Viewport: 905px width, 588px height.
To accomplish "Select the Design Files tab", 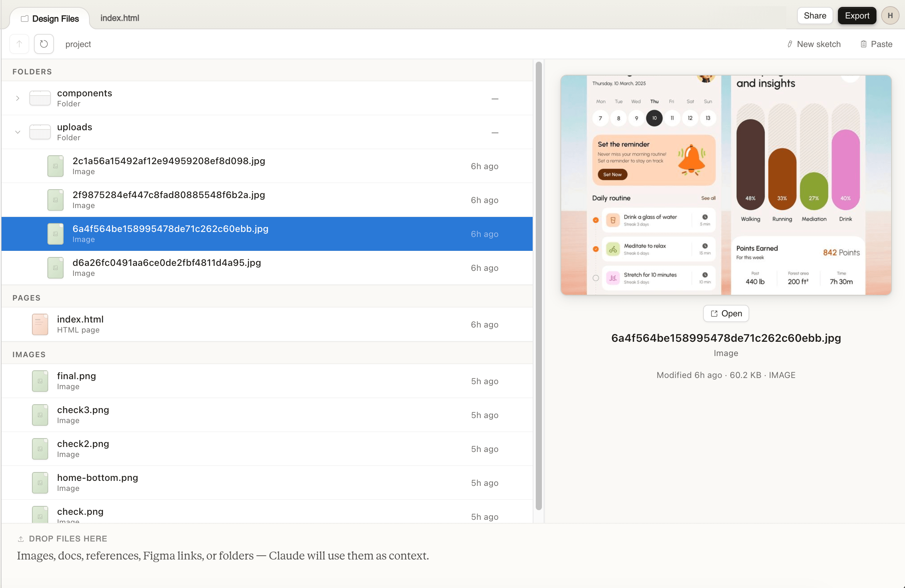I will pos(55,18).
